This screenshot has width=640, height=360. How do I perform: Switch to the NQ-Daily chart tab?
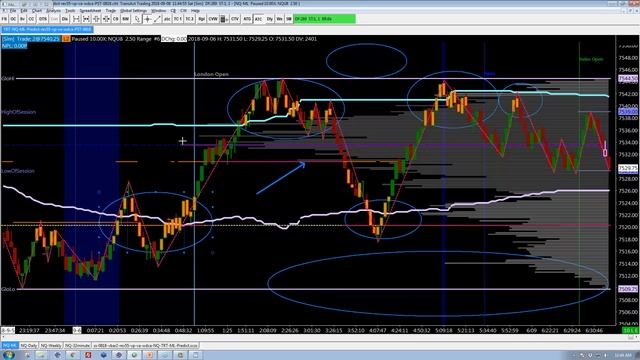29,346
